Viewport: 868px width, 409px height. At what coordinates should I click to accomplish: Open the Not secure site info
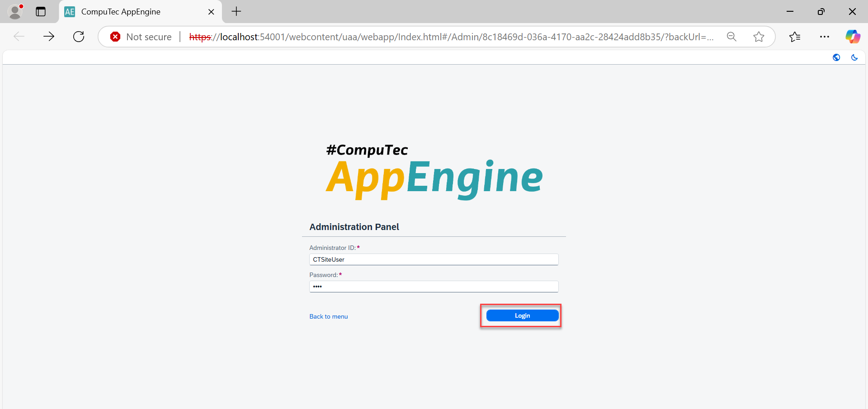[141, 37]
